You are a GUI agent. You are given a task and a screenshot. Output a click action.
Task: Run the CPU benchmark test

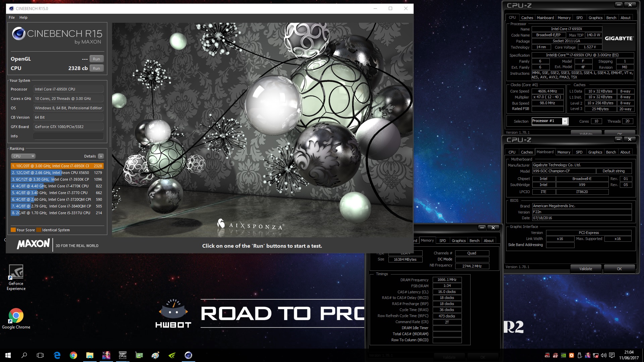pos(96,68)
